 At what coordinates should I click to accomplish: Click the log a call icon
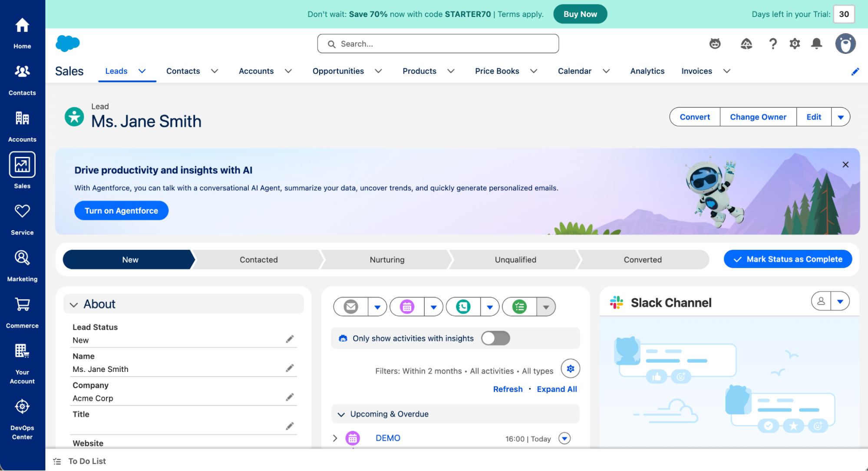[x=463, y=307]
